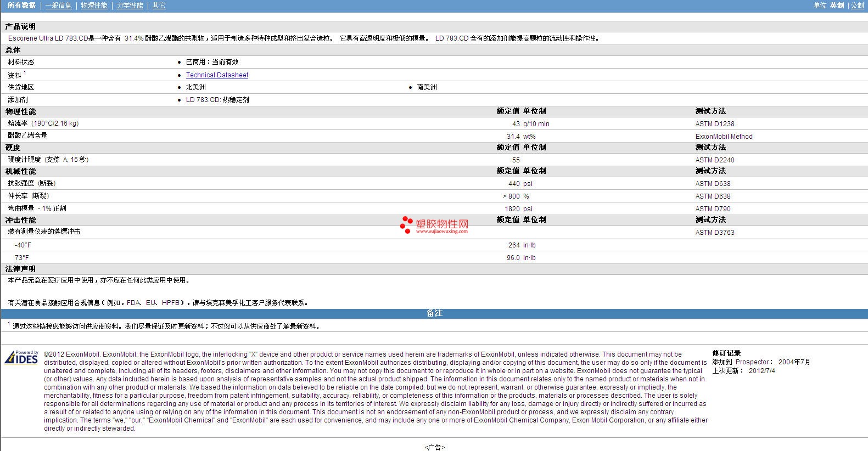Open the Technical Datasheet link
This screenshot has width=868, height=451.
click(x=217, y=75)
